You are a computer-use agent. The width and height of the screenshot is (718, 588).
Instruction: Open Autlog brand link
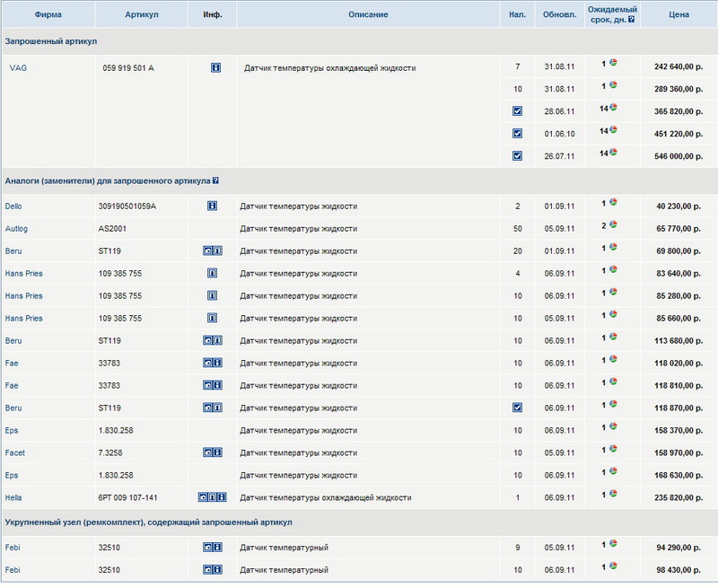coord(16,229)
